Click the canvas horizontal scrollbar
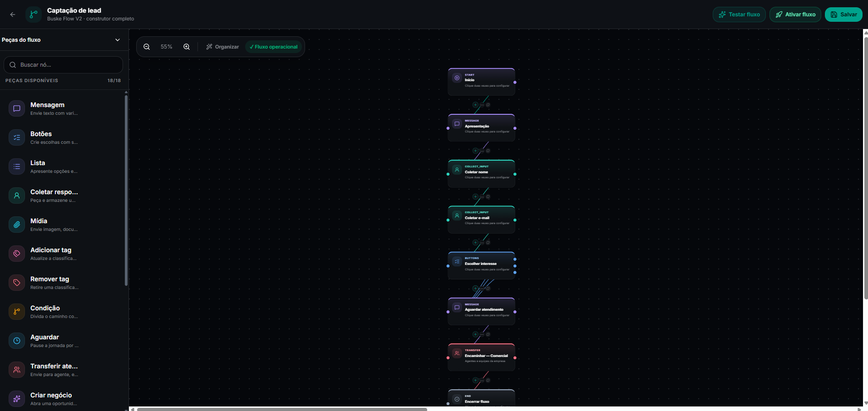868x411 pixels. 282,409
